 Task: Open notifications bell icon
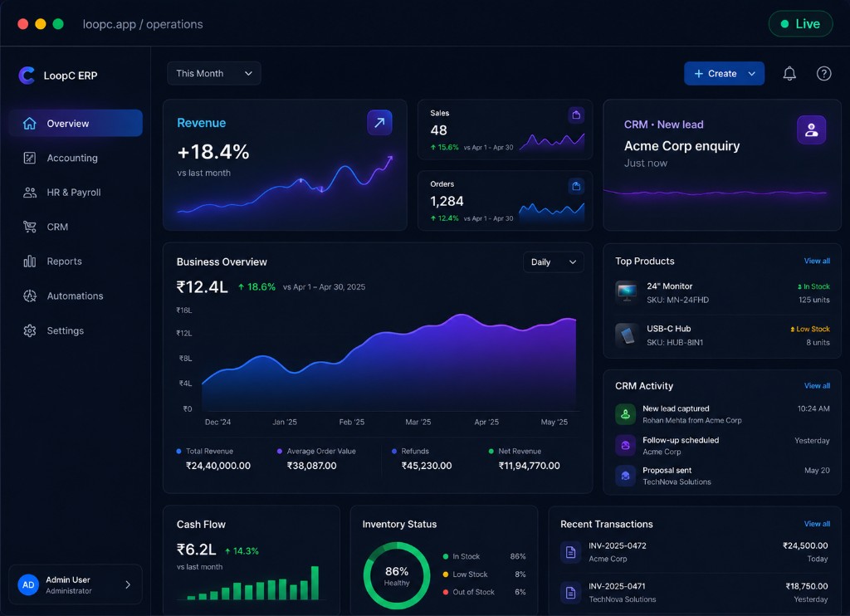(789, 74)
